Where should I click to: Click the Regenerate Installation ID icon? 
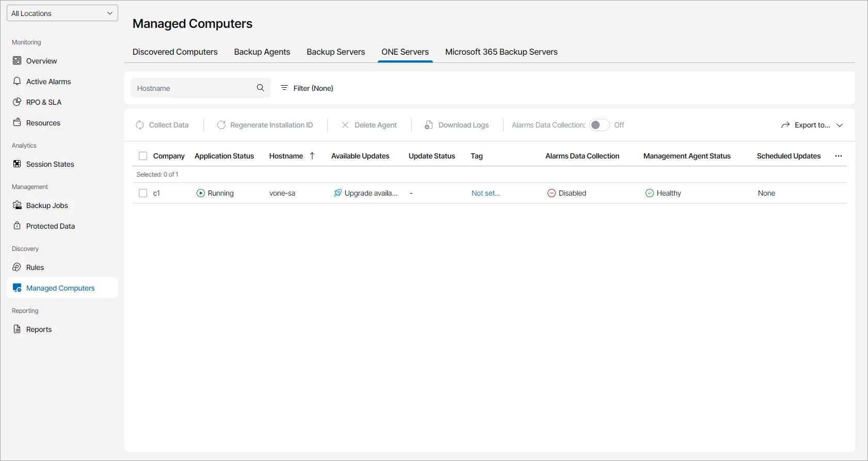[221, 125]
